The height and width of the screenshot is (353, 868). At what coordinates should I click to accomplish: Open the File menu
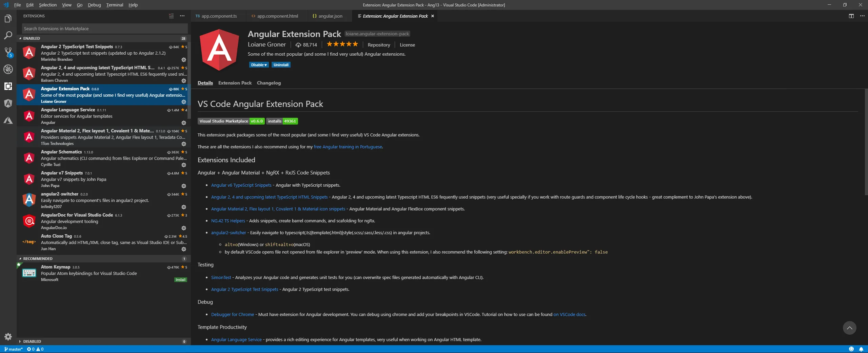pos(18,5)
